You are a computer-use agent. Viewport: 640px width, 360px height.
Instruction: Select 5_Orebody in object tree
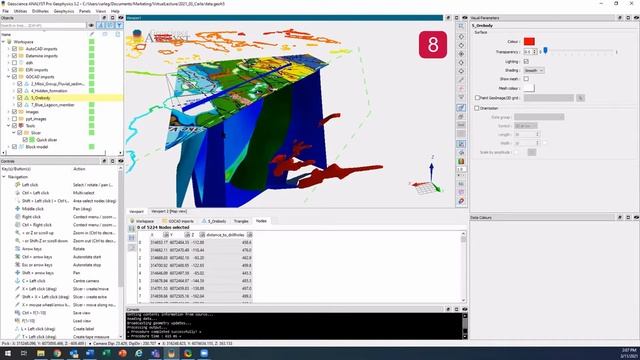(x=40, y=98)
